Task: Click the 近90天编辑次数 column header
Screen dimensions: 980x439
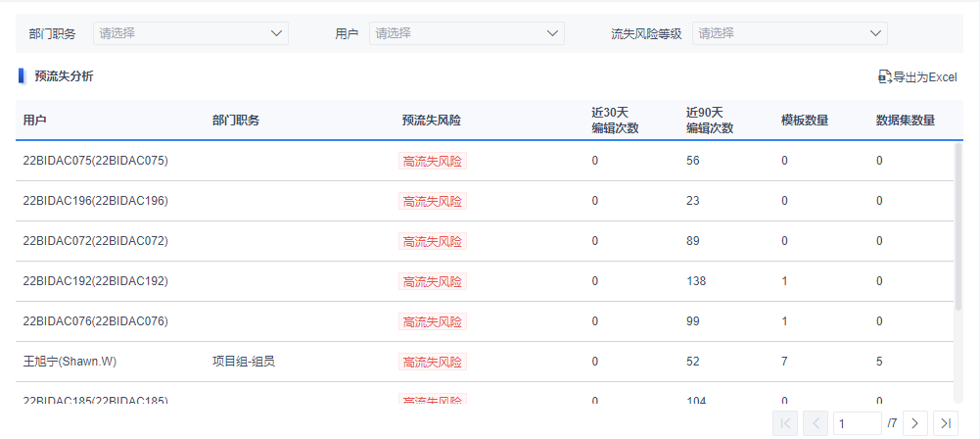Action: pos(710,120)
